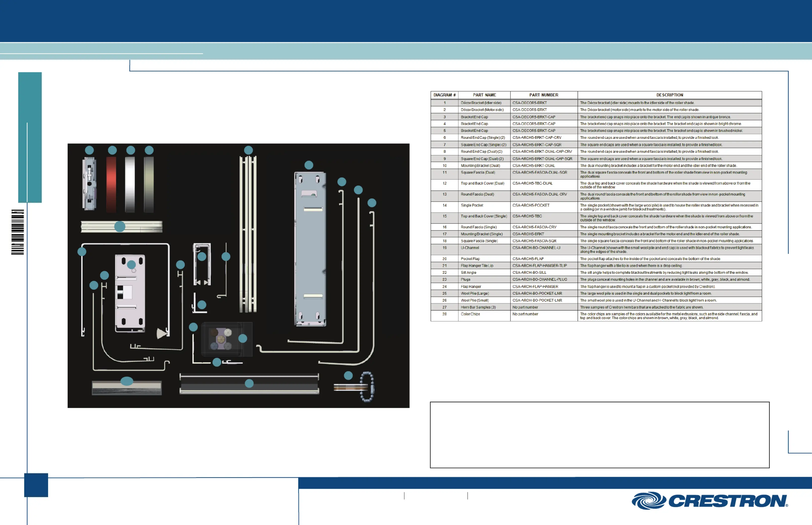Select the PART NUMBER column header
812x525 pixels.
[x=544, y=95]
